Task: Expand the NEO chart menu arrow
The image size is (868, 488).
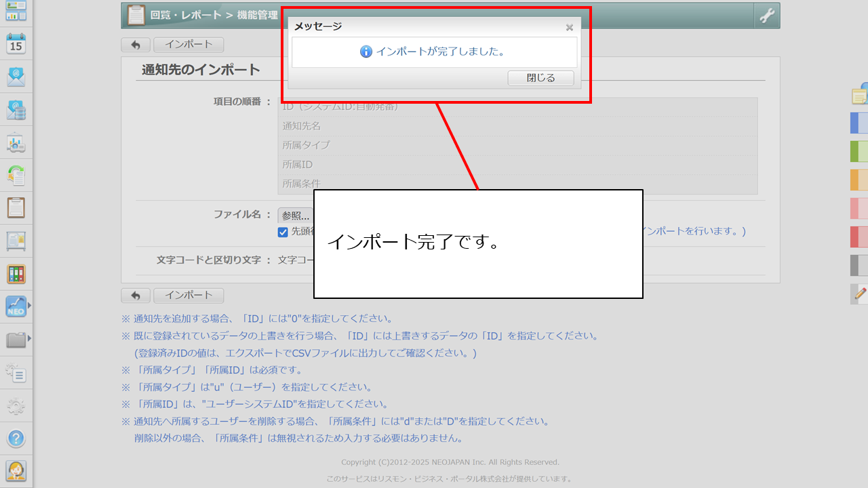Action: pyautogui.click(x=29, y=306)
